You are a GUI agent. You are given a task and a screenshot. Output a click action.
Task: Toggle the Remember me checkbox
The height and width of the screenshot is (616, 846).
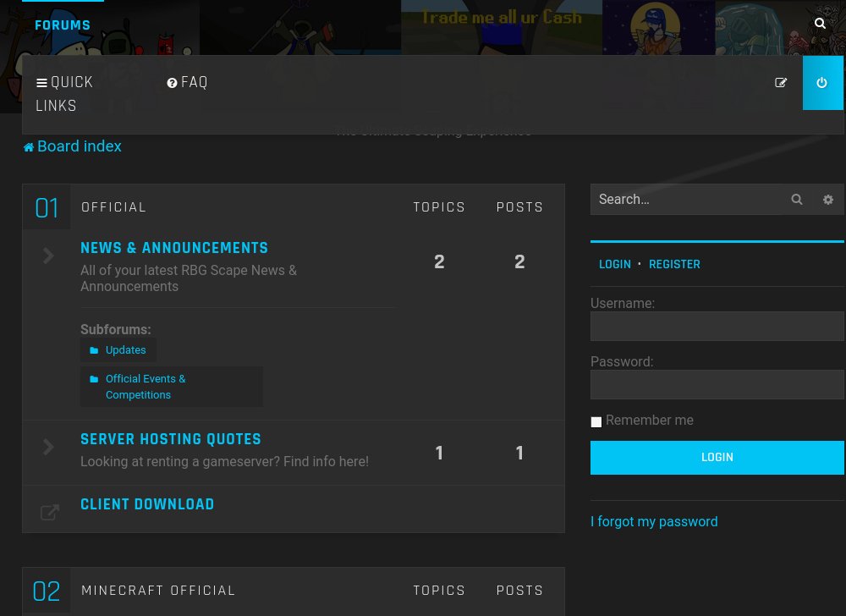coord(596,421)
